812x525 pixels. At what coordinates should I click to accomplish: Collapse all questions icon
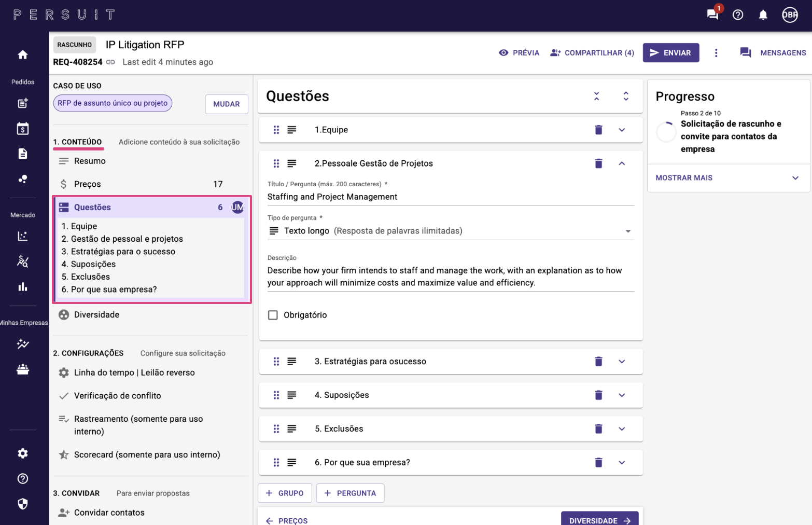596,96
